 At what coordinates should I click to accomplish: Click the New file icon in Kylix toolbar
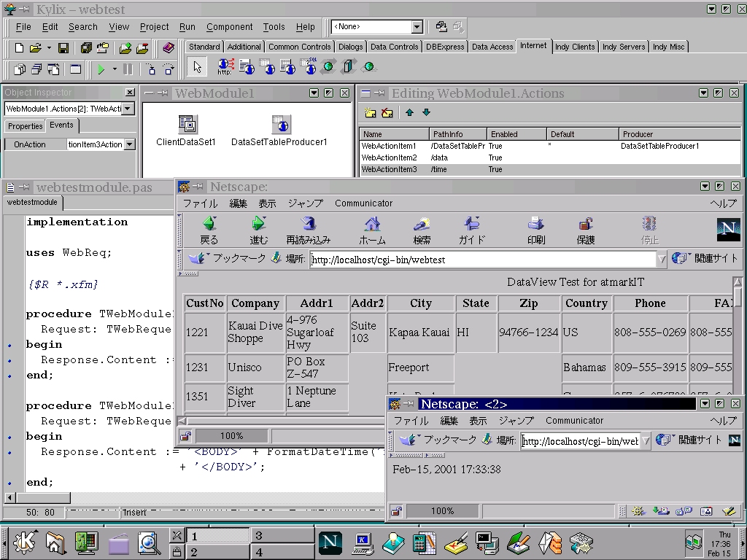[20, 47]
